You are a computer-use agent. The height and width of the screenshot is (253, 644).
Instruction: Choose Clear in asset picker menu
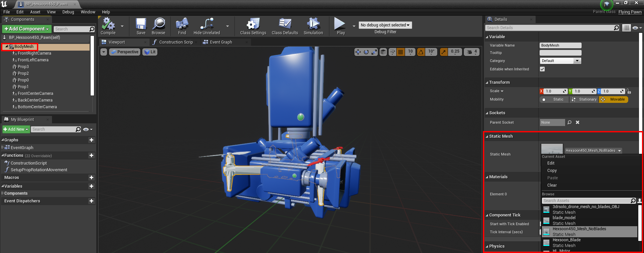click(552, 185)
